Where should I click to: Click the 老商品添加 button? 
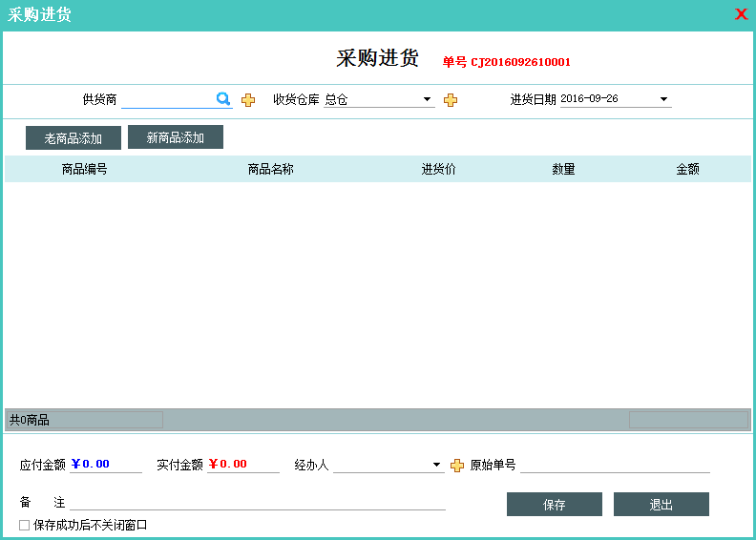coord(73,138)
